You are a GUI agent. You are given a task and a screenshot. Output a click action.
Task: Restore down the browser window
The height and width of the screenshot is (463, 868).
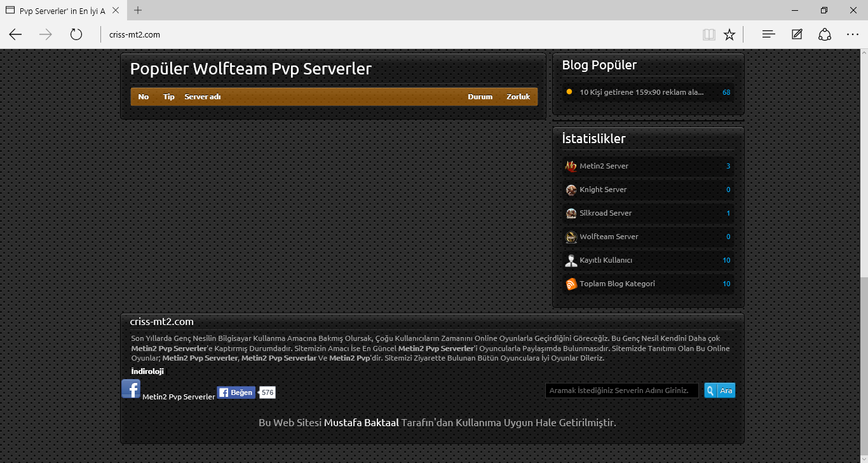[824, 10]
